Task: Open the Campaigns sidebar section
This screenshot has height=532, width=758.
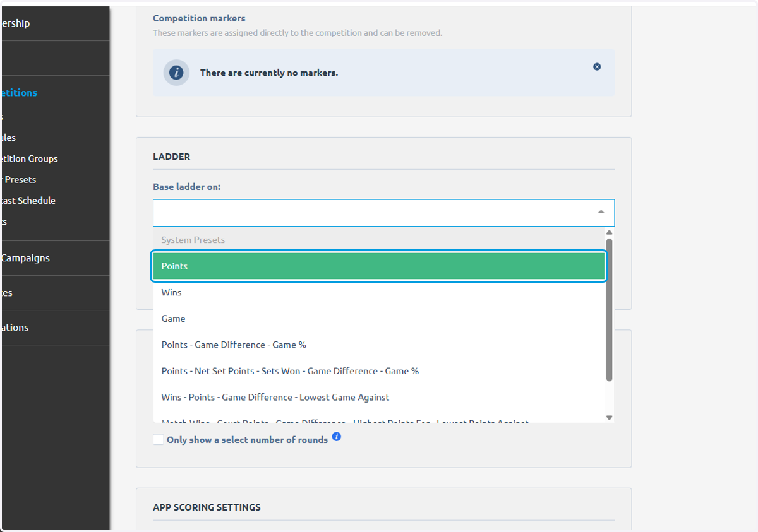Action: click(25, 258)
